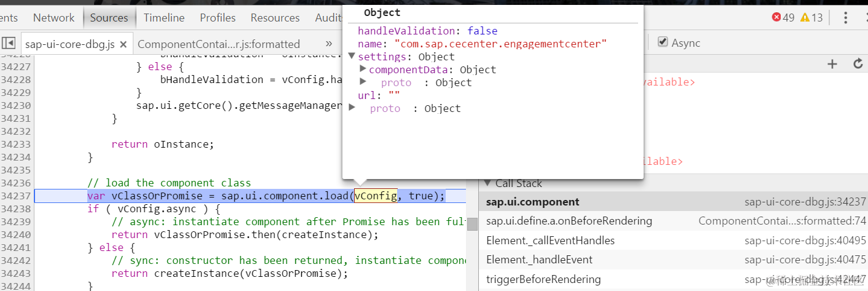Refresh the watch expressions
868x291 pixels.
[x=858, y=63]
